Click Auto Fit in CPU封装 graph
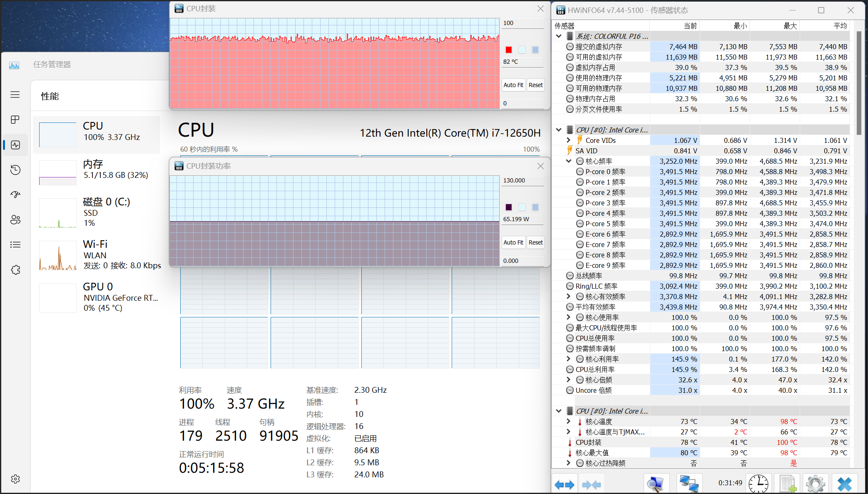This screenshot has width=868, height=494. pos(513,85)
